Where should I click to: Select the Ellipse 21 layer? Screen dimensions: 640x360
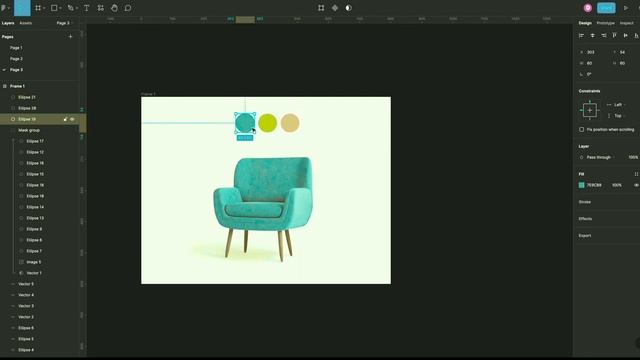(x=27, y=97)
